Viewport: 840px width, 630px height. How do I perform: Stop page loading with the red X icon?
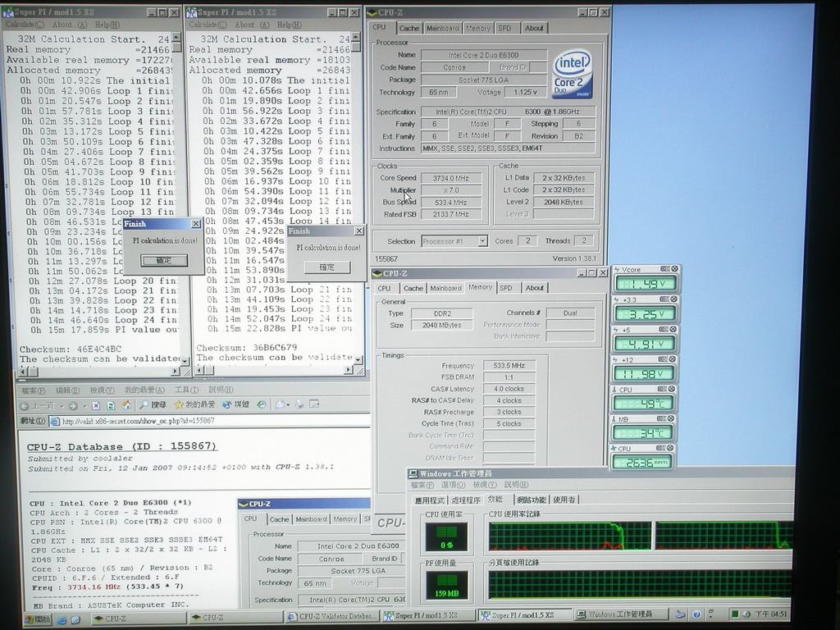click(96, 405)
